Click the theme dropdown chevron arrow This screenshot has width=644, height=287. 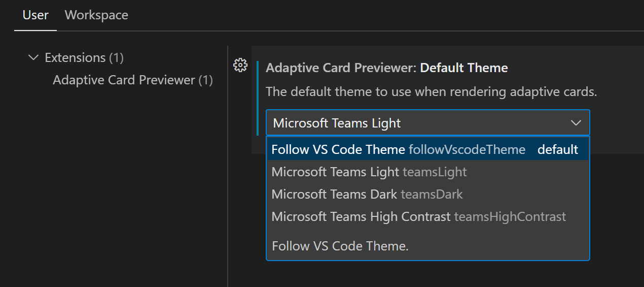coord(576,123)
